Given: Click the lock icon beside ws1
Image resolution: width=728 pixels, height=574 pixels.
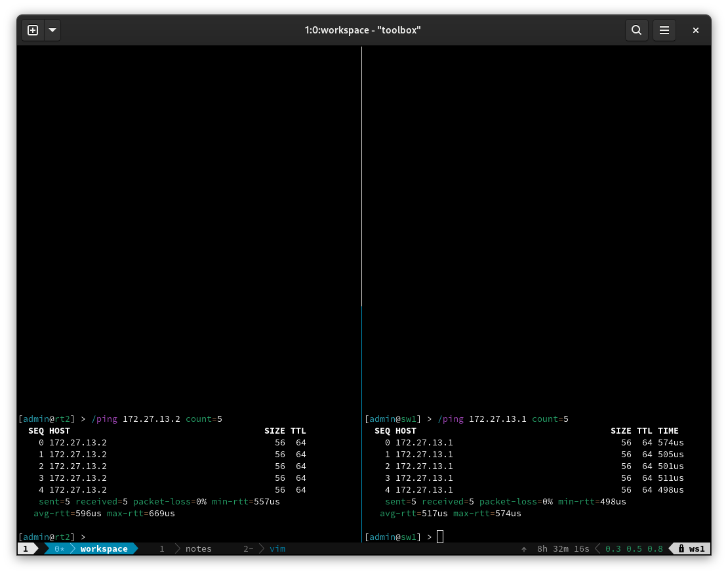Looking at the screenshot, I should (680, 548).
